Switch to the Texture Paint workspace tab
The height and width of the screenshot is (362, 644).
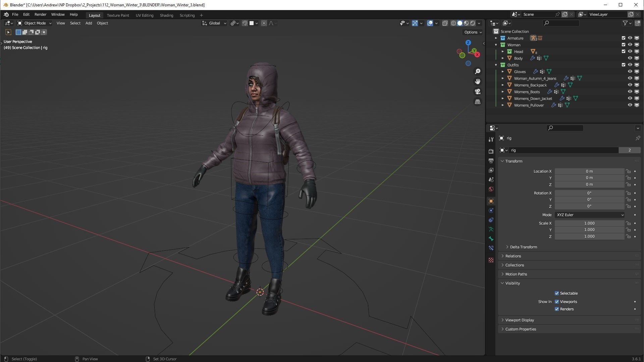pos(118,15)
